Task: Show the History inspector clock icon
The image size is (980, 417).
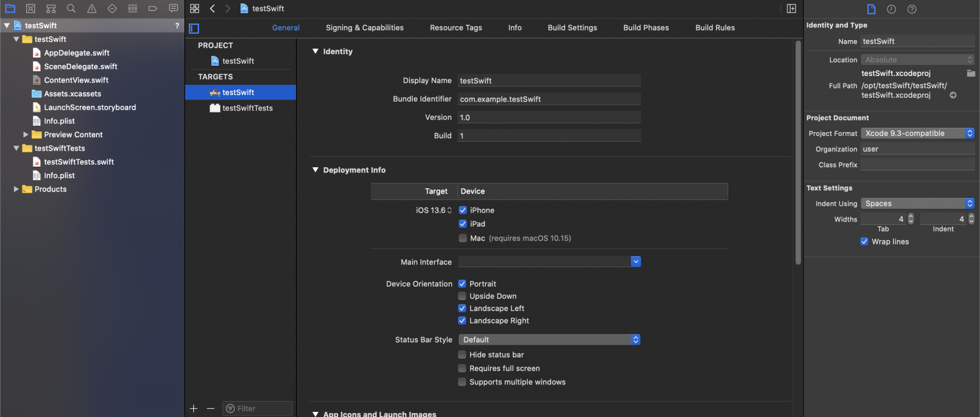Action: tap(891, 9)
